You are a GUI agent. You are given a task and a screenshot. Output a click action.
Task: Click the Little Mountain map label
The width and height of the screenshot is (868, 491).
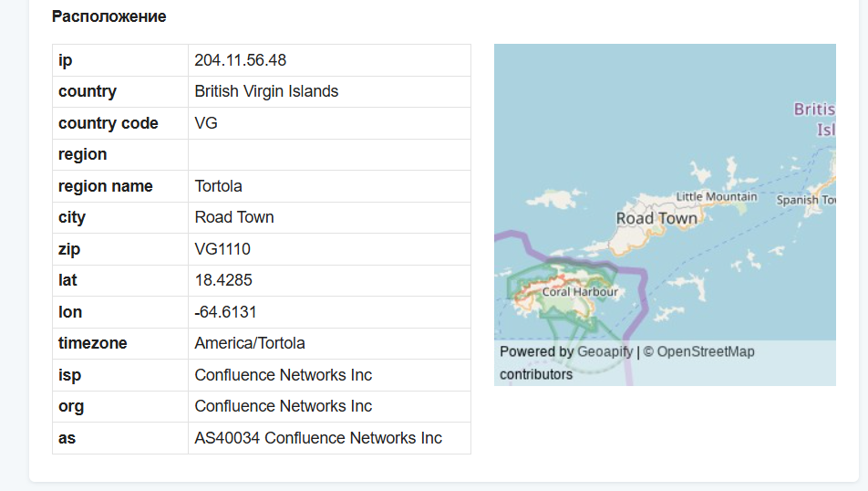click(x=717, y=196)
